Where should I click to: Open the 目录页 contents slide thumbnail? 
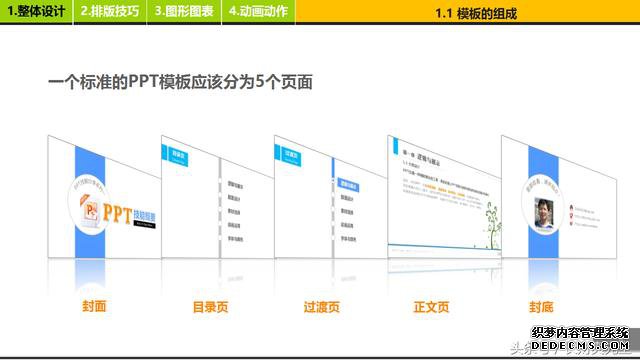click(x=218, y=198)
